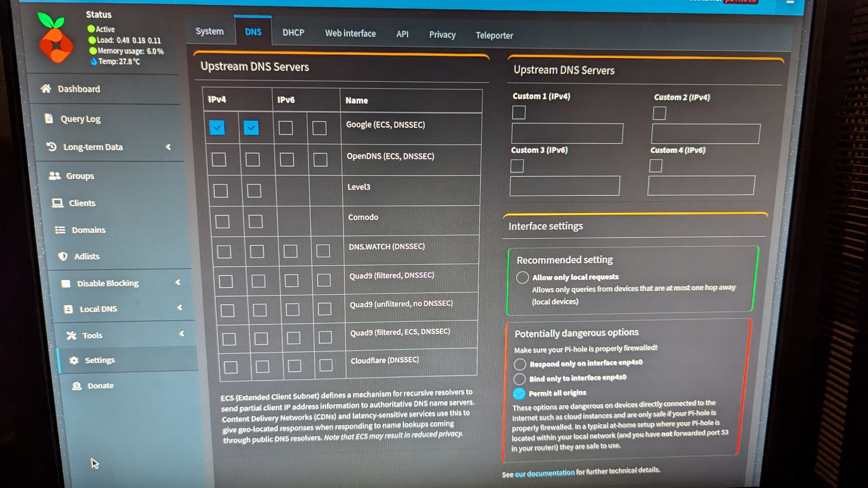Screen dimensions: 868x488
Task: Expand the Long-term Data submenu arrow
Action: tap(168, 147)
